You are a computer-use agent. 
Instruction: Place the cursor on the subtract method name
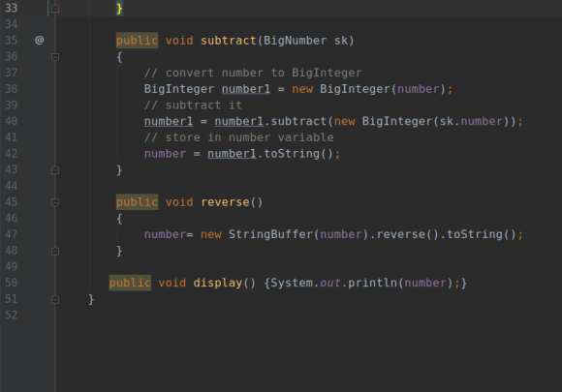[x=229, y=41]
